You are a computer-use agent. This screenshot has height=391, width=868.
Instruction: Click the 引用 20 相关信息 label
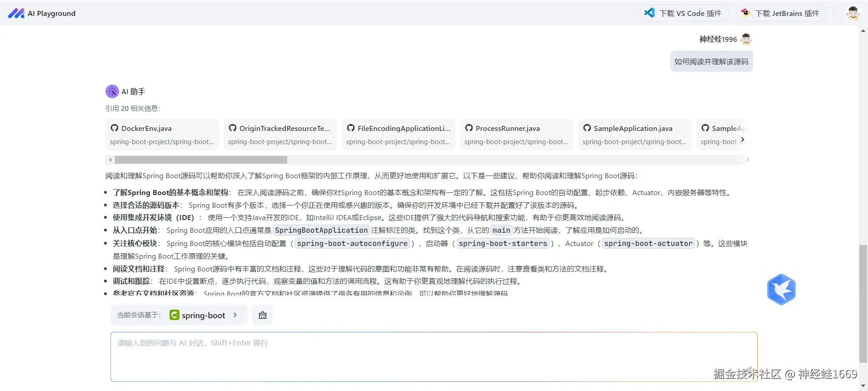133,108
